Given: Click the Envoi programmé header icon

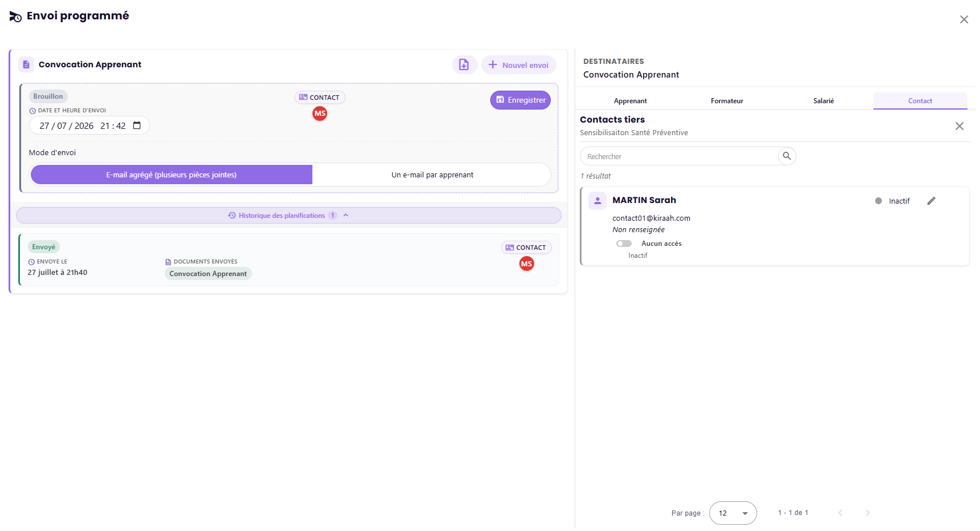Looking at the screenshot, I should (x=15, y=17).
